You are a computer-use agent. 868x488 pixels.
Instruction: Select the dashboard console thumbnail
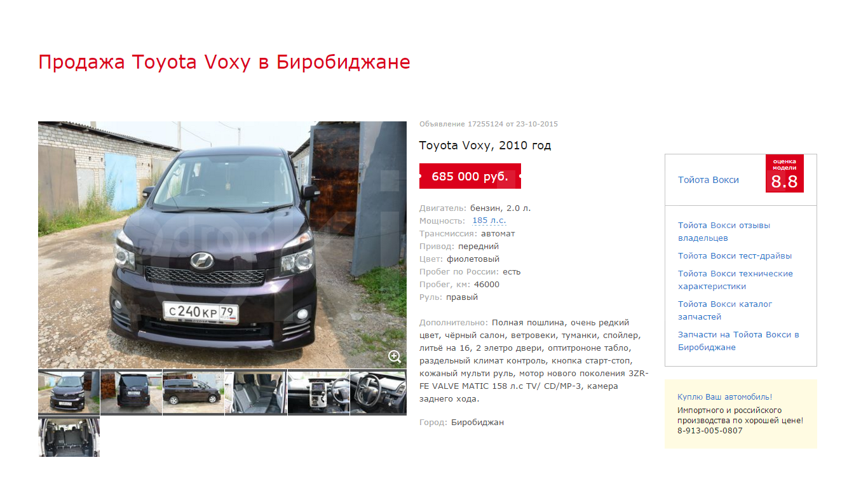click(318, 393)
